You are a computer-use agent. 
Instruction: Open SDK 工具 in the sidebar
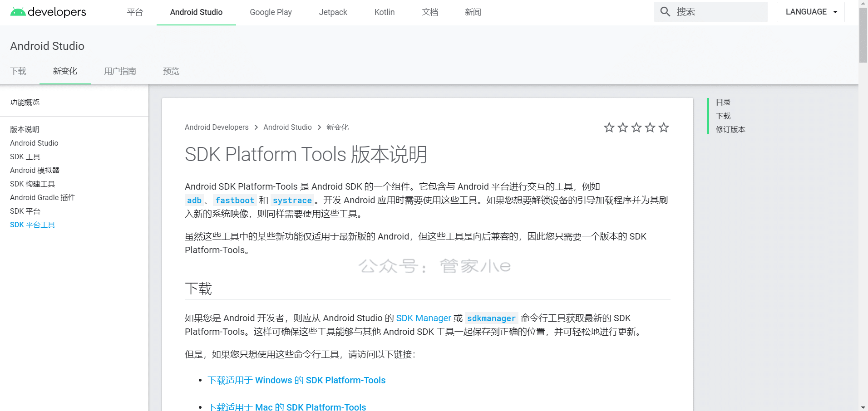tap(25, 157)
